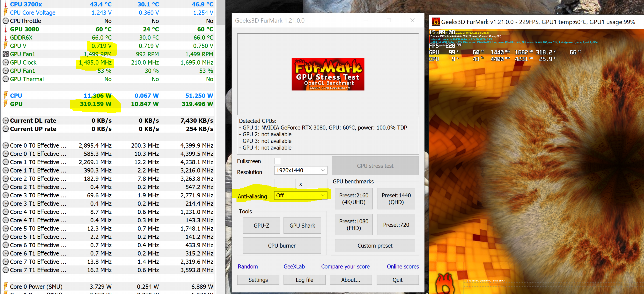This screenshot has height=294, width=644.
Task: Click the custom width input field
Action: (284, 184)
